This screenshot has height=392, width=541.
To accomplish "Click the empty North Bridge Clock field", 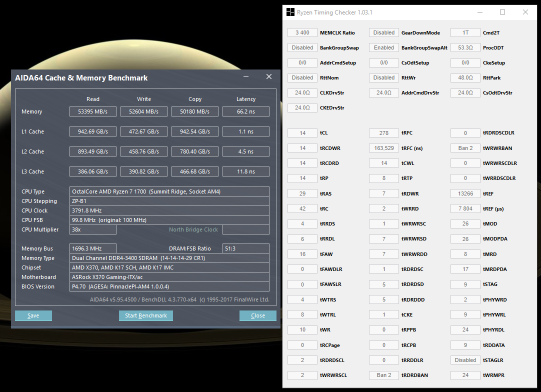I will point(246,229).
